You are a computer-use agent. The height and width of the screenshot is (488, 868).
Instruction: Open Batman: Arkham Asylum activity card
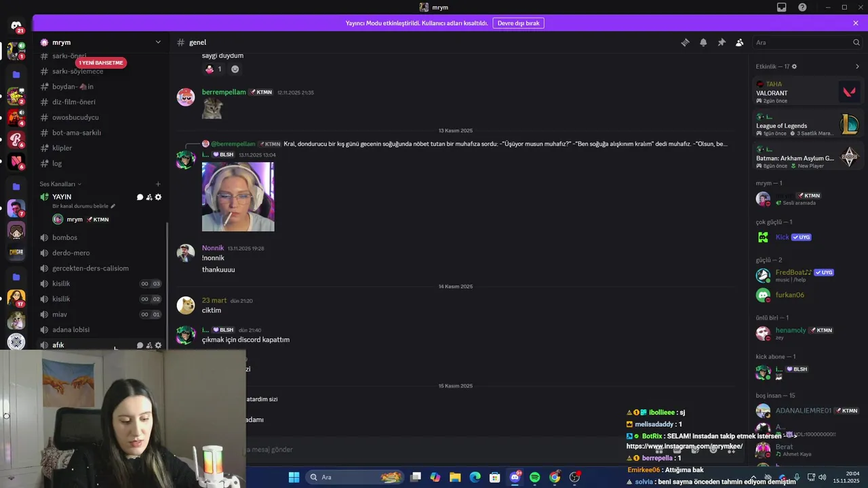808,157
